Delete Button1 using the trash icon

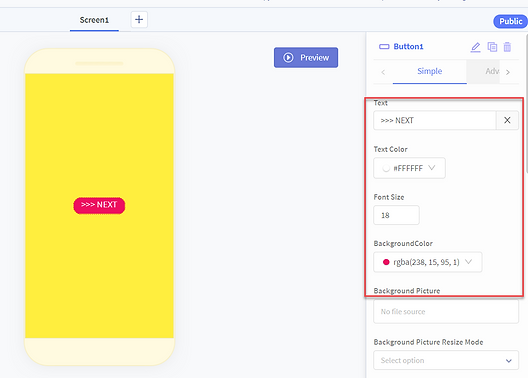[x=507, y=47]
